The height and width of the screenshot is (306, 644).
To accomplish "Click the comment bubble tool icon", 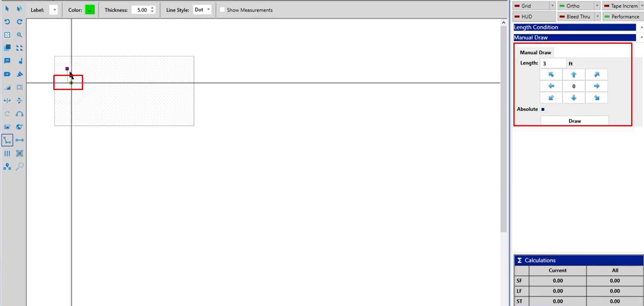I will 7,61.
